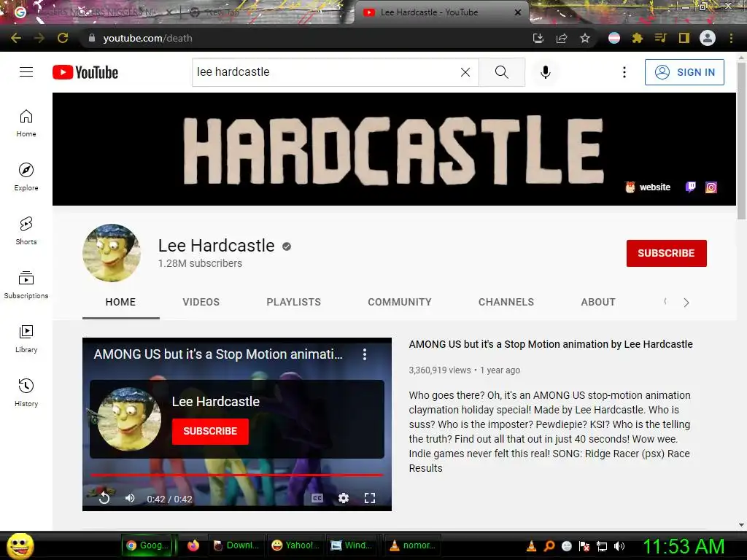The width and height of the screenshot is (747, 560).
Task: Open the Chrome three-dot menu
Action: (x=731, y=38)
